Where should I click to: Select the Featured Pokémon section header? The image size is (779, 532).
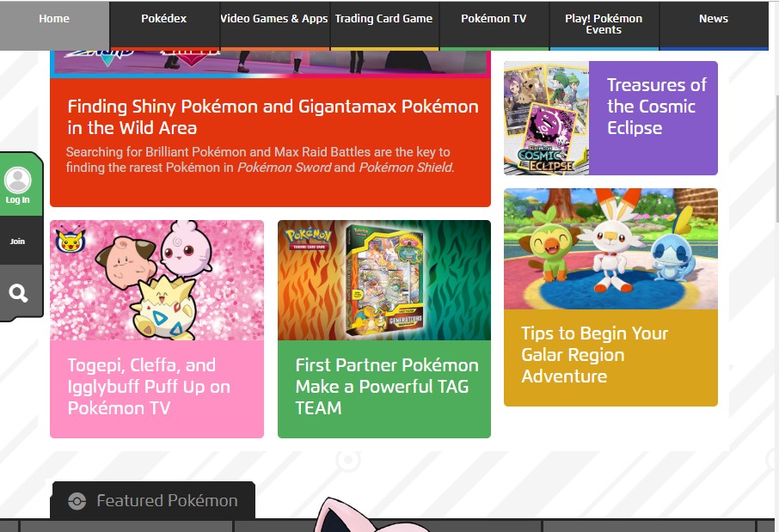tap(153, 501)
